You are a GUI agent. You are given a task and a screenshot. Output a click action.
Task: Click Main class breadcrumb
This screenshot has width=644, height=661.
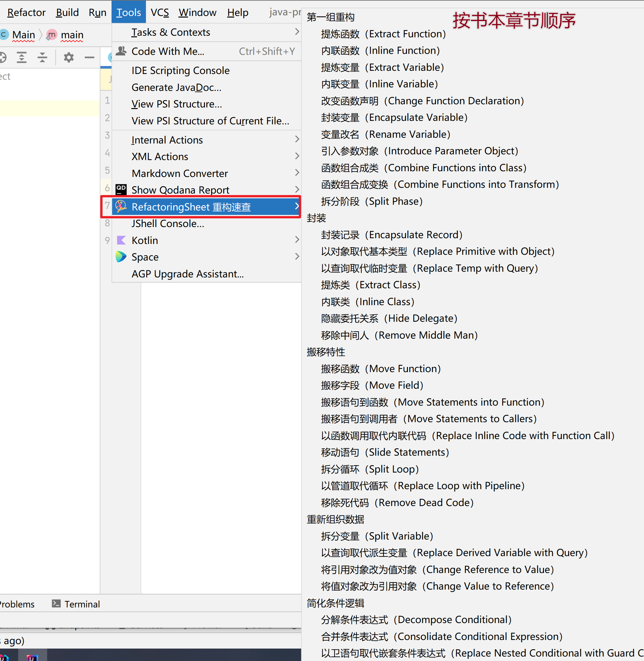[23, 34]
